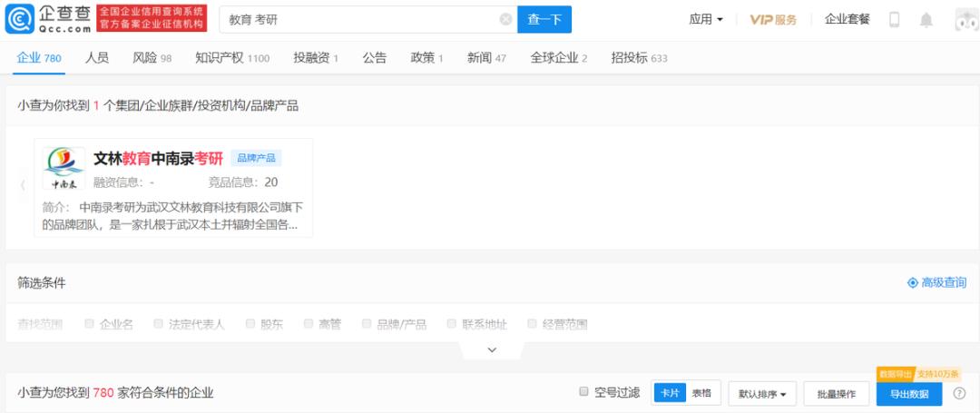980x413 pixels.
Task: Click the 教育 考研 search input field
Action: click(358, 19)
